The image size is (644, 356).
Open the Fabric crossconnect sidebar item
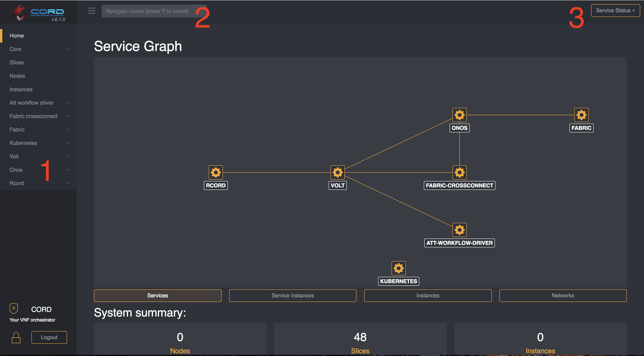coord(38,116)
